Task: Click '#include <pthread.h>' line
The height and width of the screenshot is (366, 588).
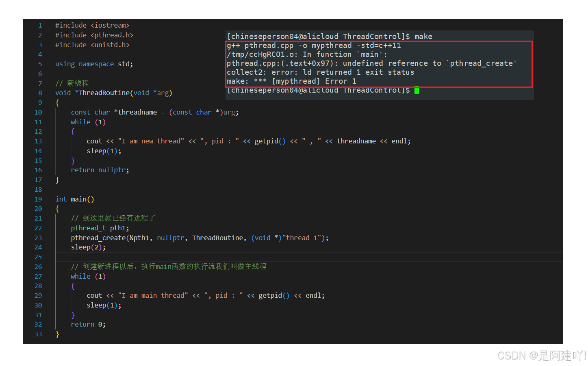Action: [94, 35]
